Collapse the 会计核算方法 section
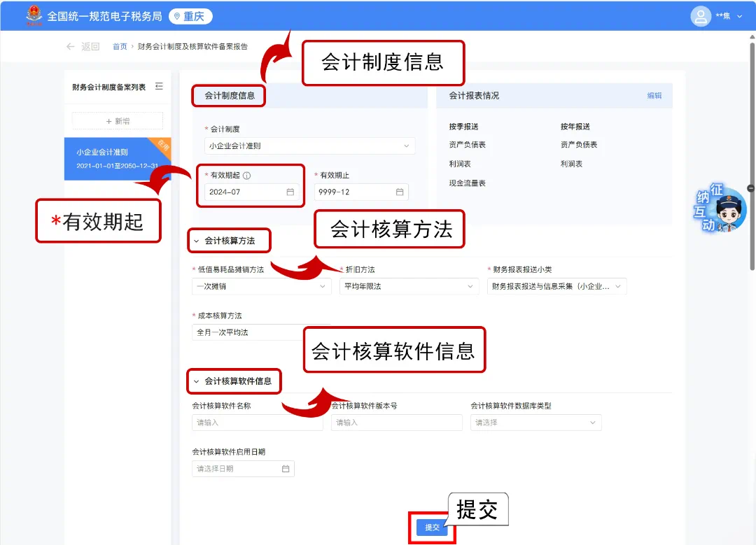Image resolution: width=756 pixels, height=545 pixels. pos(196,241)
